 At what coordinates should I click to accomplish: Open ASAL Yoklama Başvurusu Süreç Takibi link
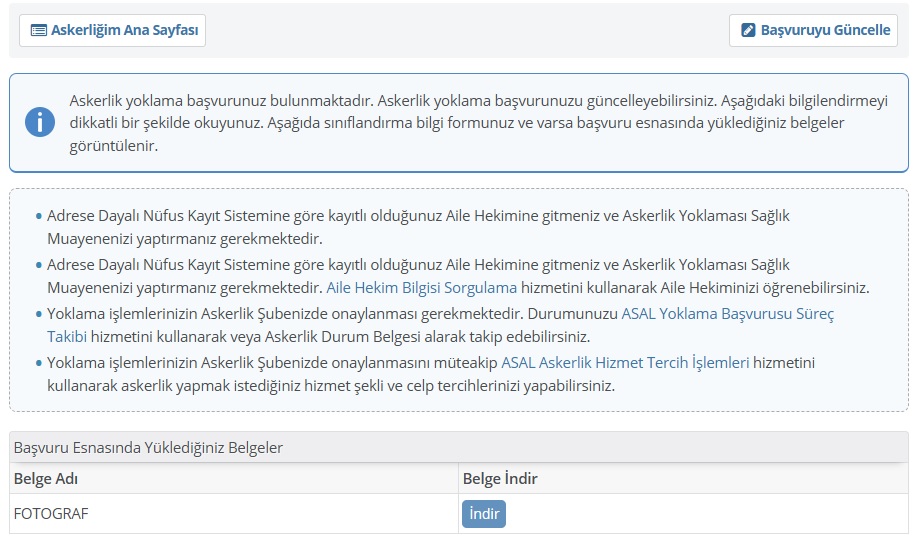(727, 314)
